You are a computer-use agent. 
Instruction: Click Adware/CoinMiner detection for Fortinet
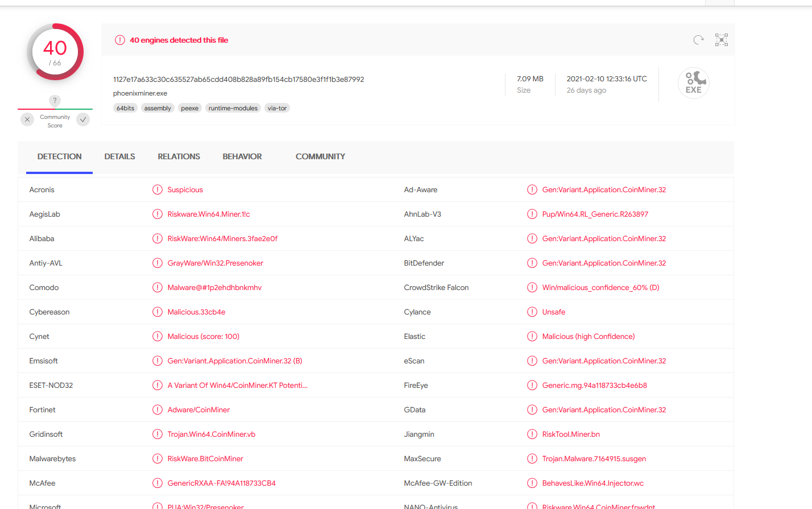pos(198,410)
